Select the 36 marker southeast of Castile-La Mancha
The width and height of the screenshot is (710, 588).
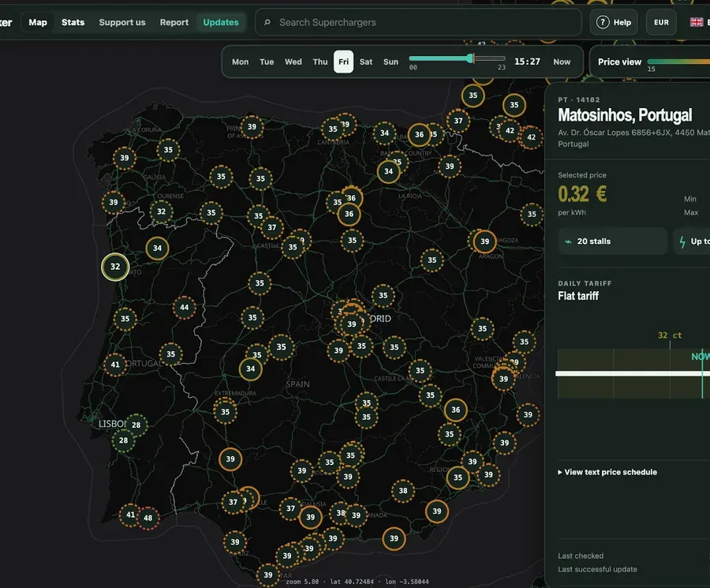[455, 410]
